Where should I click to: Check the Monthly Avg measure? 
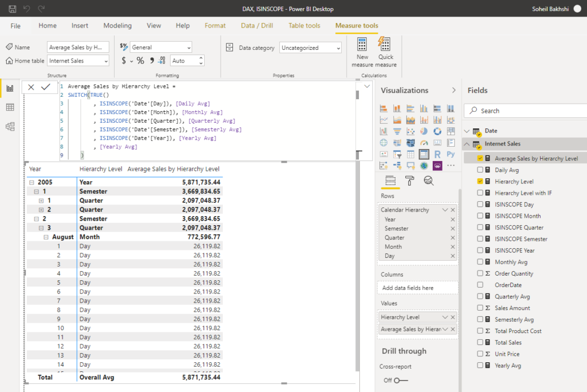pyautogui.click(x=480, y=262)
